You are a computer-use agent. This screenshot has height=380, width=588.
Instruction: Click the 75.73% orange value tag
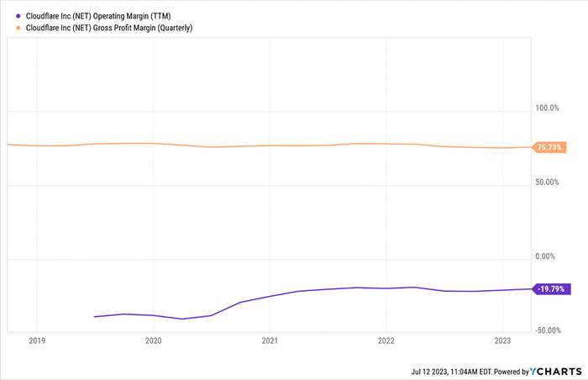pyautogui.click(x=549, y=147)
